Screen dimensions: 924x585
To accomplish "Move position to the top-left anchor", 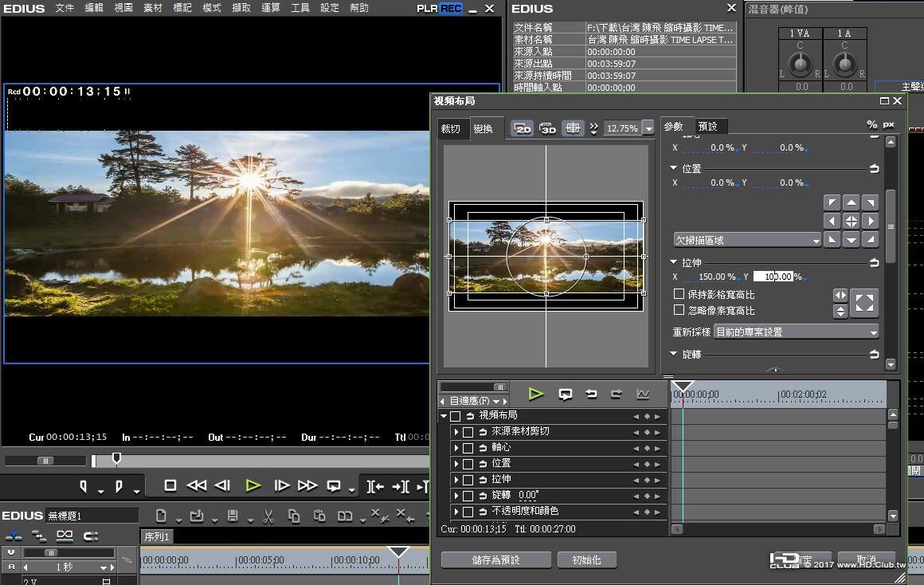I will pyautogui.click(x=832, y=203).
